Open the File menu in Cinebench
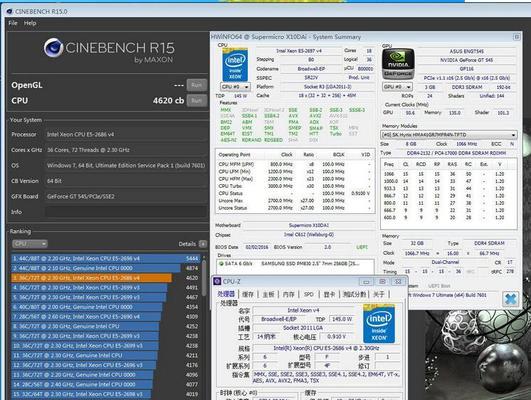Image resolution: width=531 pixels, height=400 pixels. (x=13, y=23)
